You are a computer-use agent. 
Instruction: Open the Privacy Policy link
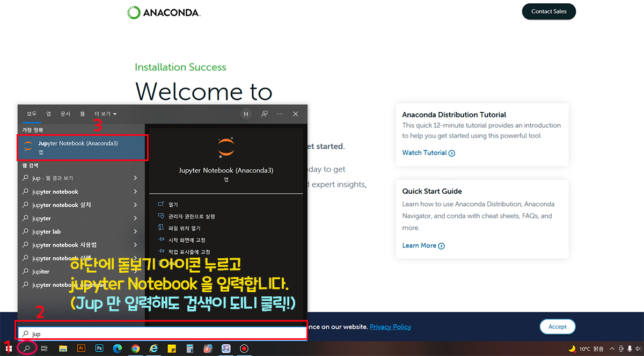click(x=390, y=326)
